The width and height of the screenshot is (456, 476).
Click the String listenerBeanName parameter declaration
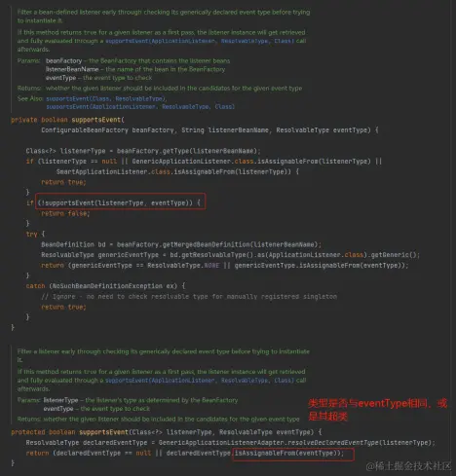[x=225, y=130]
